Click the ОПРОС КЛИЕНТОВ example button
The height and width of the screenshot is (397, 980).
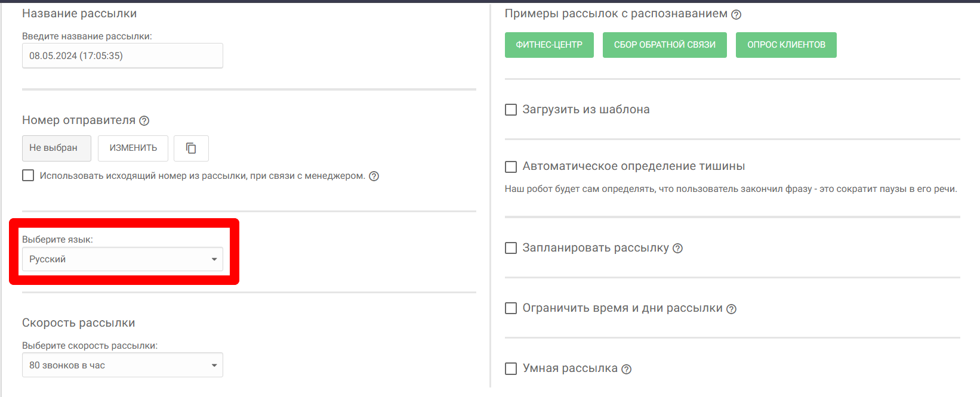pos(786,45)
